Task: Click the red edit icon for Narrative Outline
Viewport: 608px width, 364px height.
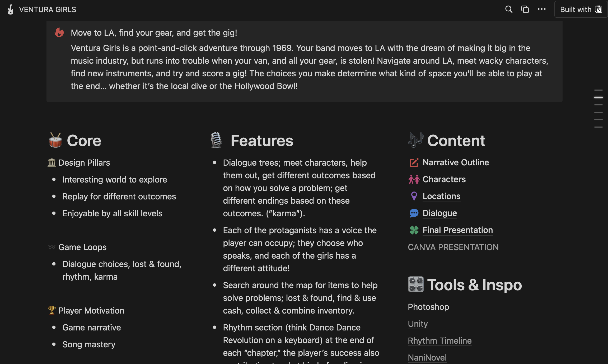Action: pos(414,162)
